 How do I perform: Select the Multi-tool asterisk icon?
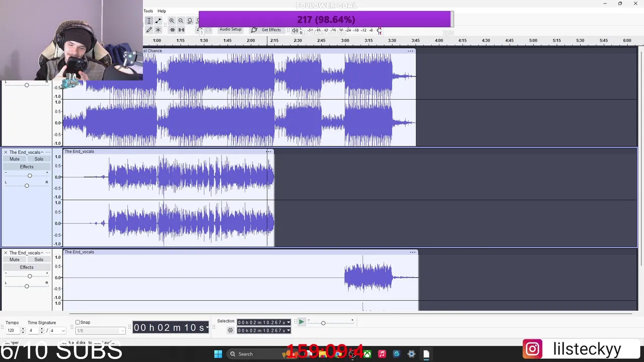click(158, 30)
